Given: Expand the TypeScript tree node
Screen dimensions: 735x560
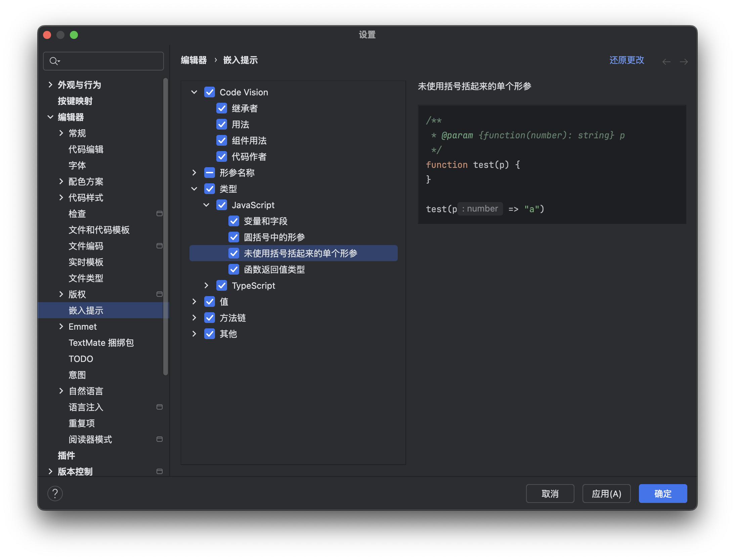Looking at the screenshot, I should tap(206, 286).
